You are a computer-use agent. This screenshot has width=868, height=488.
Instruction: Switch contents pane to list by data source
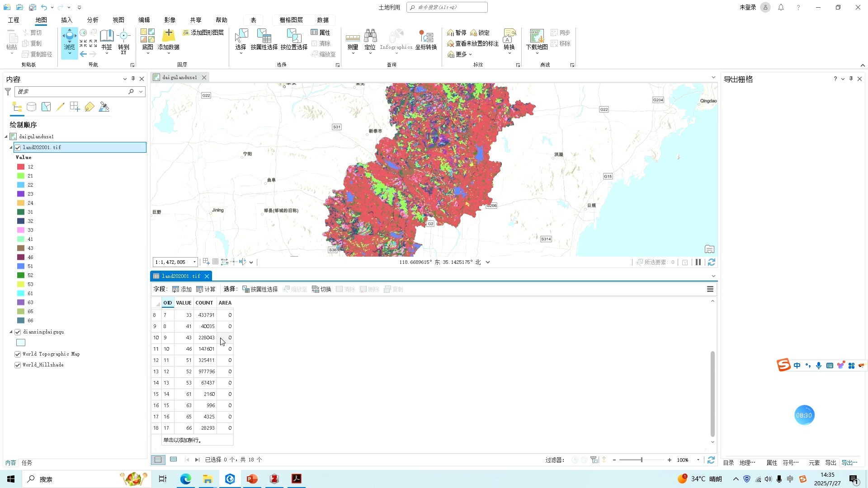coord(31,107)
